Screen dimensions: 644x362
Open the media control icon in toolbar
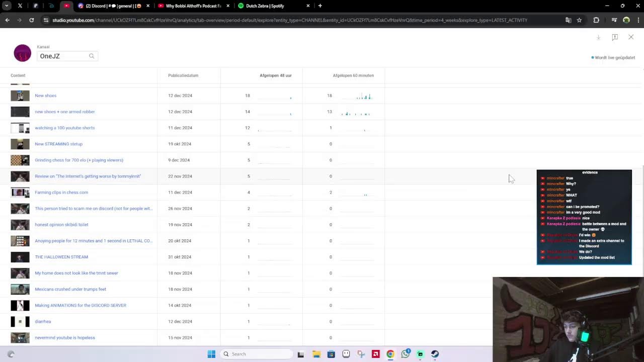pos(614,20)
